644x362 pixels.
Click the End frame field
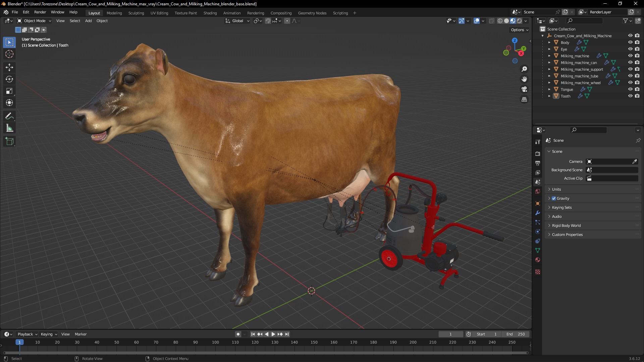click(516, 334)
